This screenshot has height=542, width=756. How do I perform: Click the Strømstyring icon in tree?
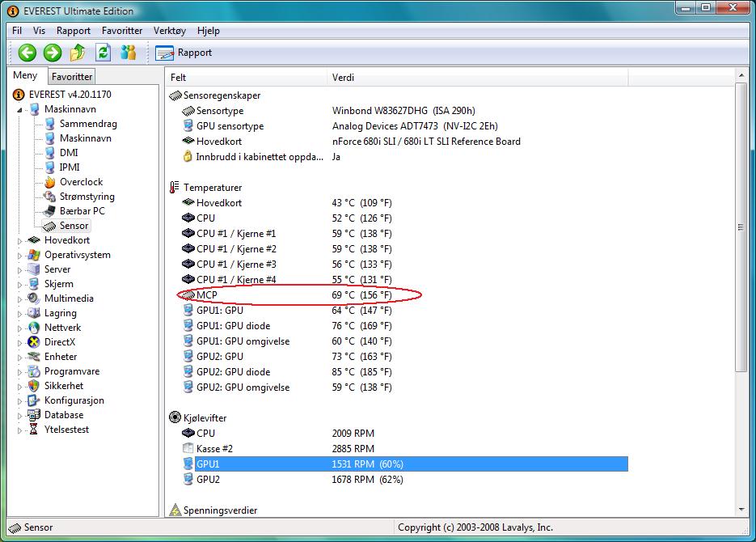[x=49, y=197]
